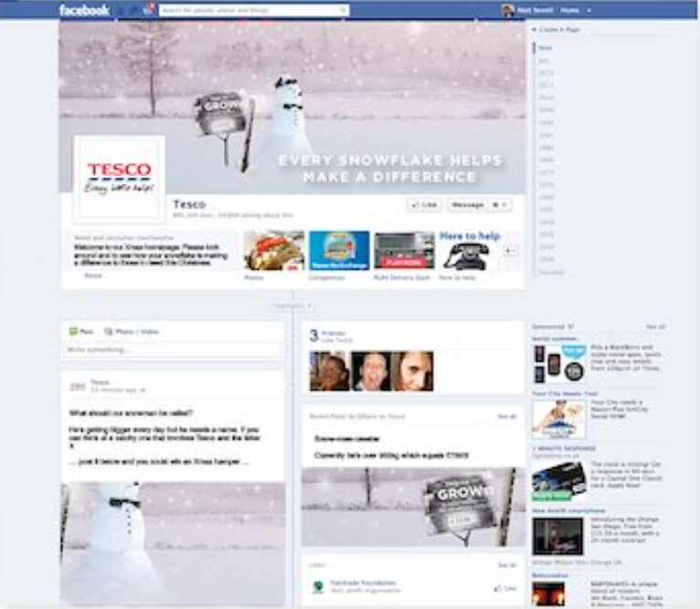Open the gear settings dropdown beside Message
Viewport: 700px width, 609px height.
click(x=500, y=205)
